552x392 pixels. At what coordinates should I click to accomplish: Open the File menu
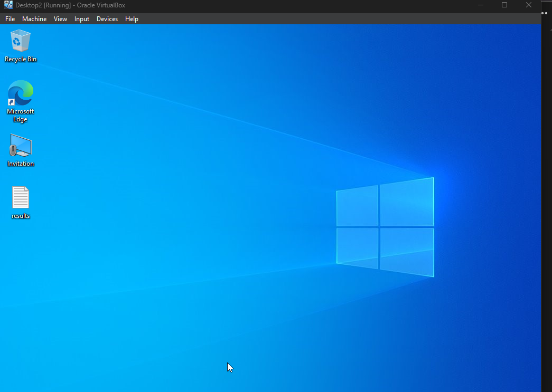10,19
